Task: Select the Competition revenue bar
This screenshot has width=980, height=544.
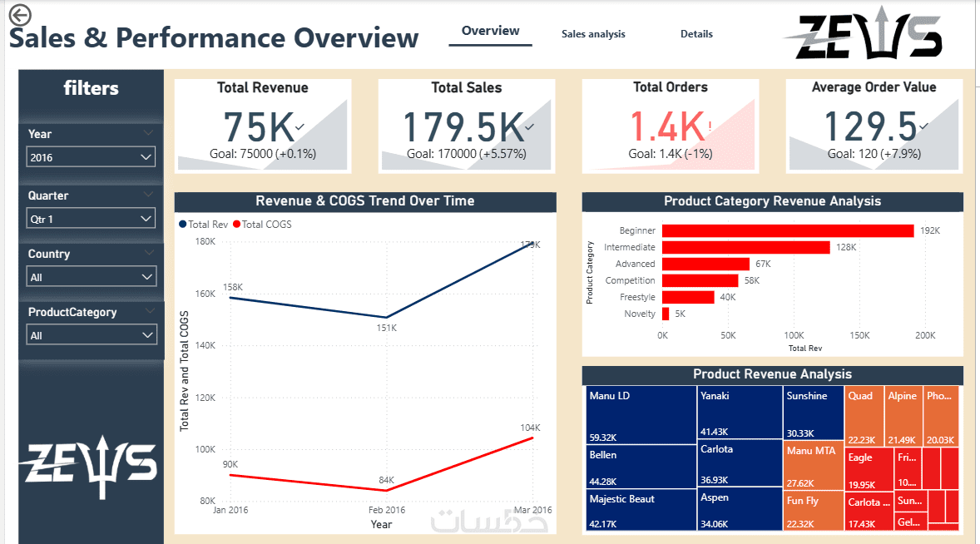Action: 700,280
